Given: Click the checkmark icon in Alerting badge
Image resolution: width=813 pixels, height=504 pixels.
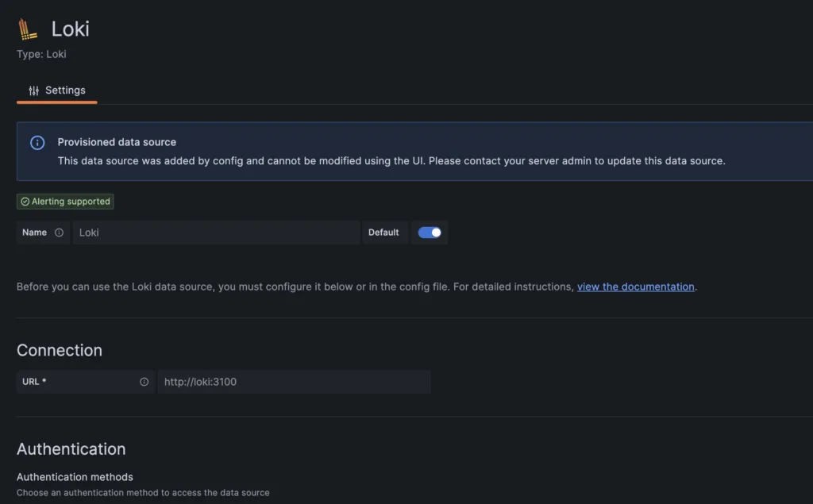Looking at the screenshot, I should [25, 201].
